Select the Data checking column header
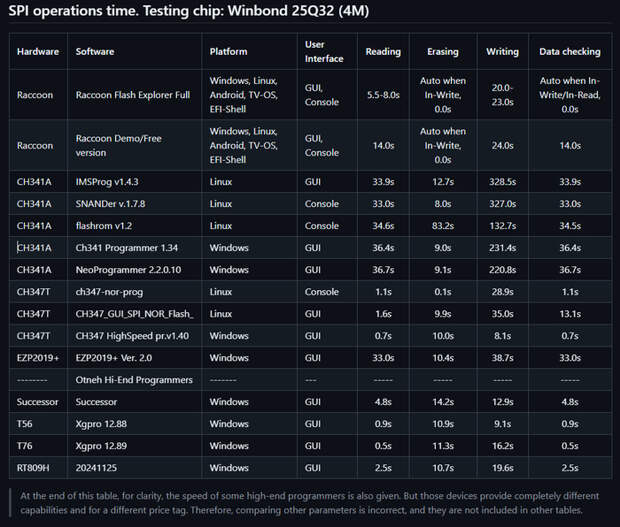Screen dimensions: 620x527 570,51
